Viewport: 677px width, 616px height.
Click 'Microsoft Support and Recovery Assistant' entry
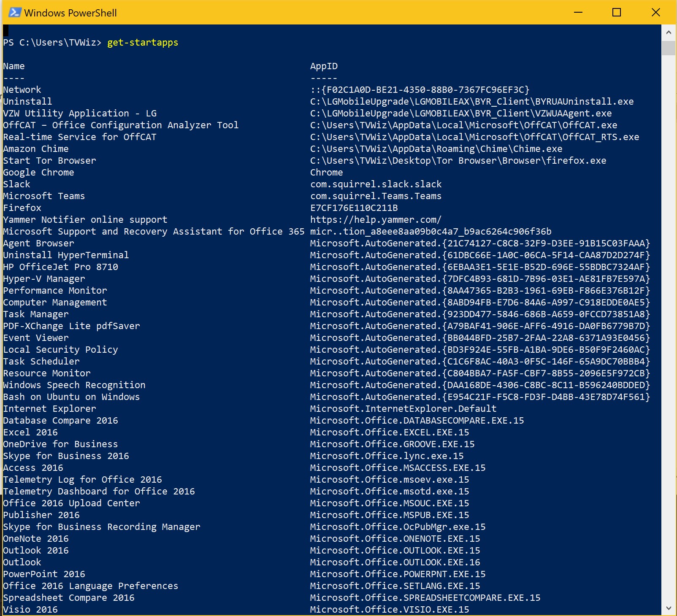pyautogui.click(x=154, y=232)
